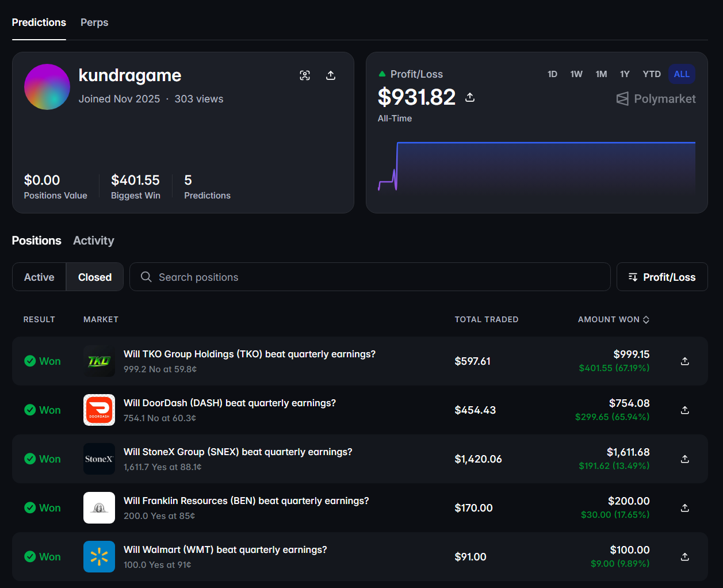The image size is (723, 588).
Task: Click the 5 Predictions count
Action: tap(188, 180)
